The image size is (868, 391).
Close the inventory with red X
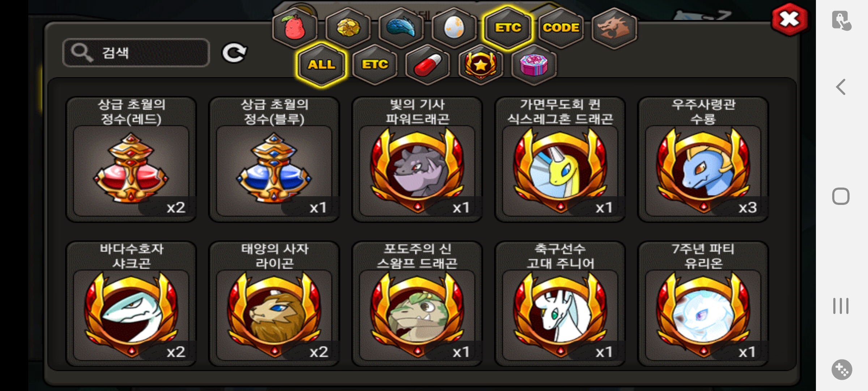[790, 20]
